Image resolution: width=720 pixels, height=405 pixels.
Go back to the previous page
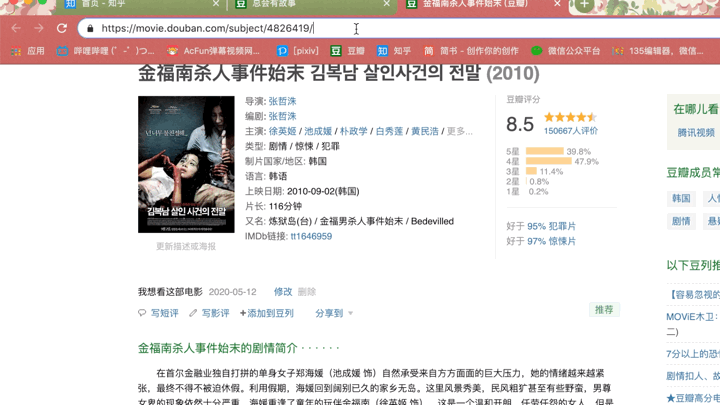pos(16,28)
